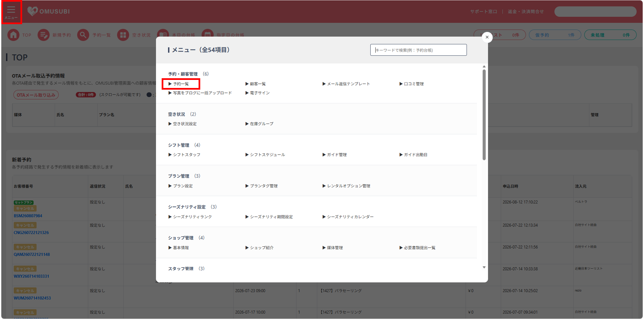Screen dimensions: 644x320
Task: Click the header search box
Action: point(595,11)
